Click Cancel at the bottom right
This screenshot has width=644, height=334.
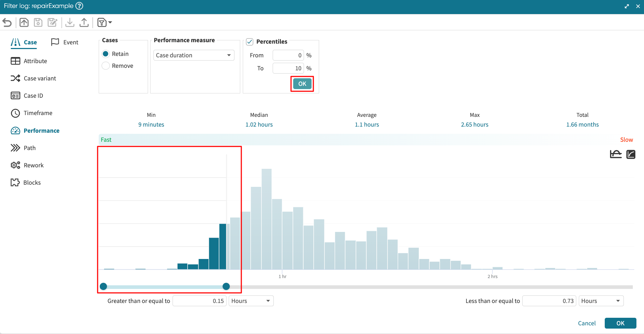click(x=587, y=323)
